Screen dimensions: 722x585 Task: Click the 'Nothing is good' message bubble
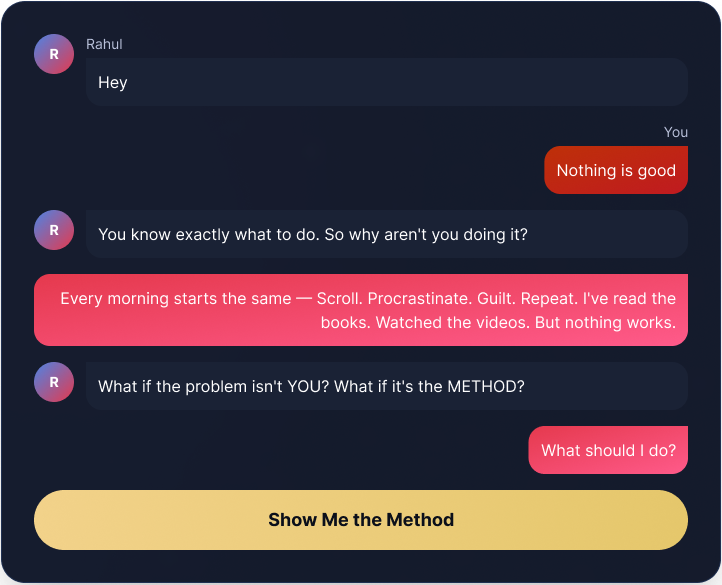click(616, 170)
